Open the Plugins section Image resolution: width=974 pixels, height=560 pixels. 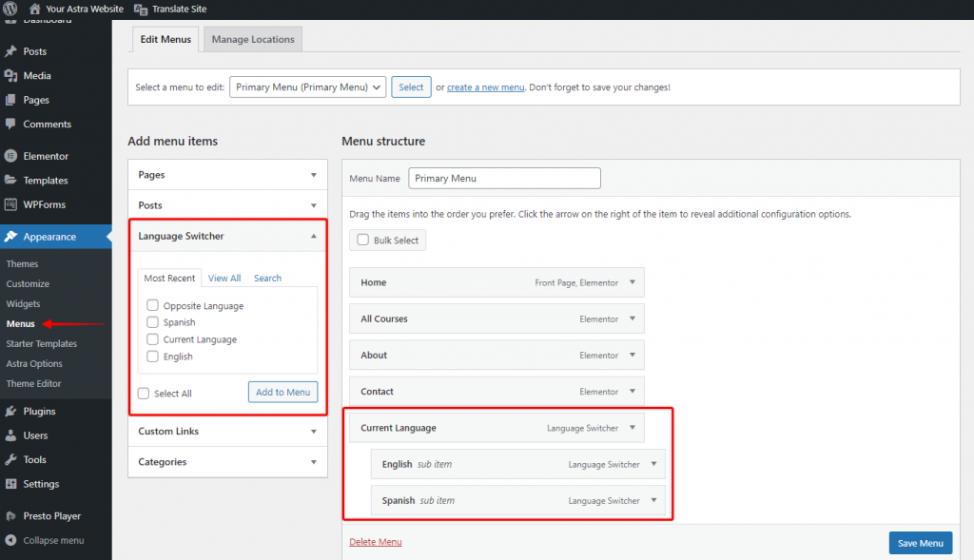point(35,411)
